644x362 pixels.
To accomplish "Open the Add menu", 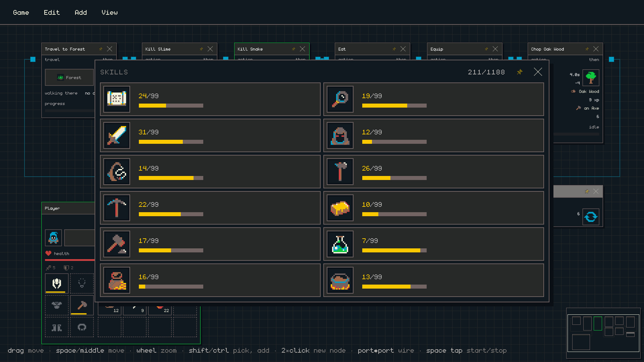I will coord(80,12).
